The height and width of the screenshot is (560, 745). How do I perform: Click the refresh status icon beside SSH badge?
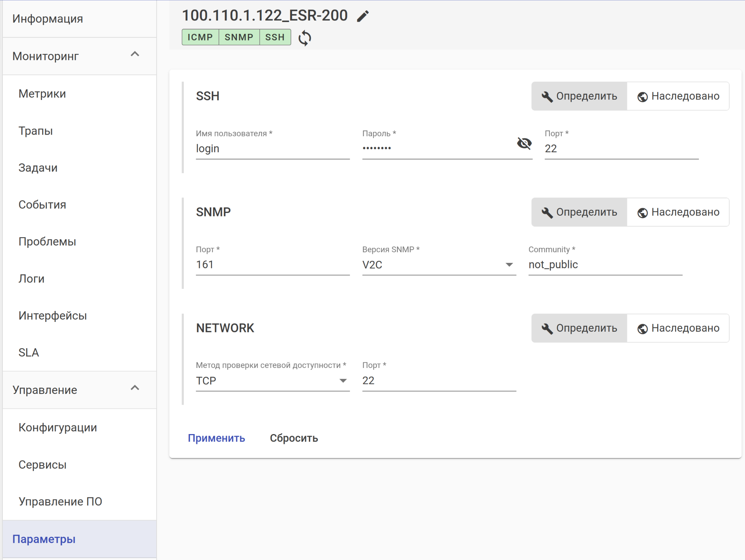pyautogui.click(x=305, y=38)
